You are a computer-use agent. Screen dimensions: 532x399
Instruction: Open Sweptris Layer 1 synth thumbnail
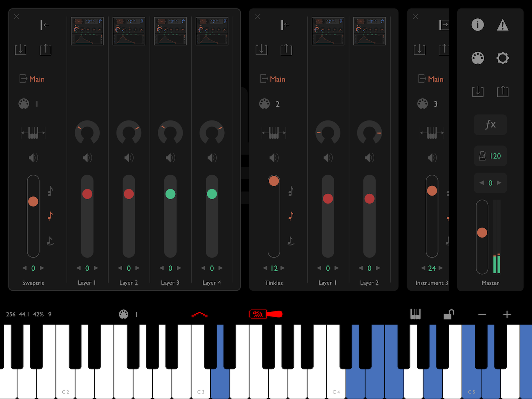(x=87, y=31)
